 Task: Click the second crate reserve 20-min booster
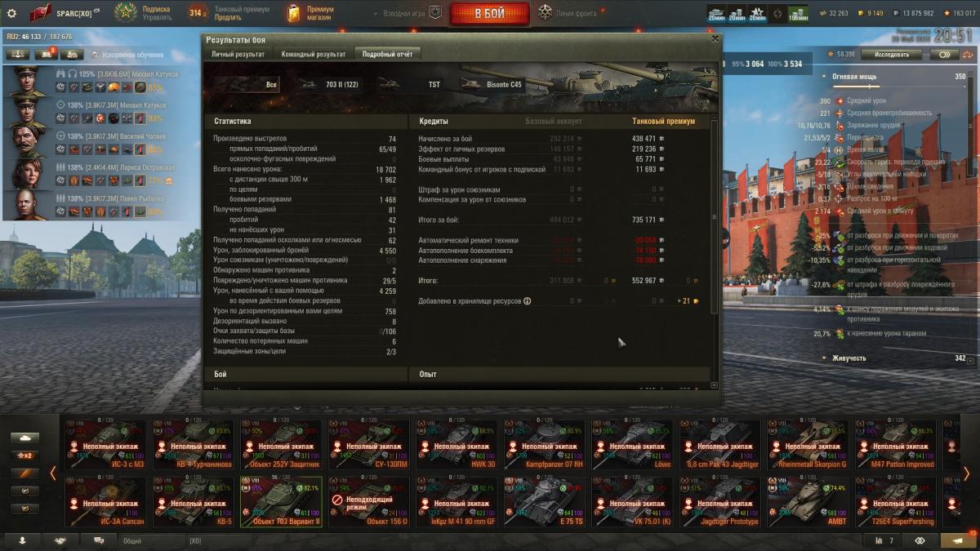737,13
